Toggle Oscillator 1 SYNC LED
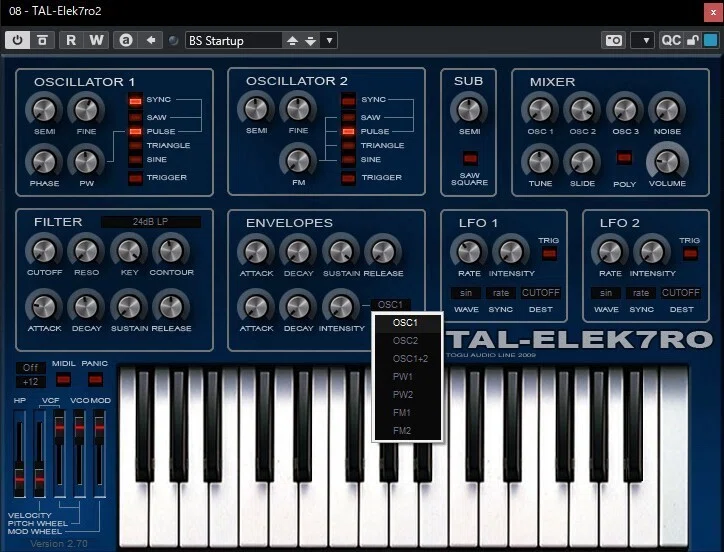Screen dimensions: 724x552 [x=135, y=100]
